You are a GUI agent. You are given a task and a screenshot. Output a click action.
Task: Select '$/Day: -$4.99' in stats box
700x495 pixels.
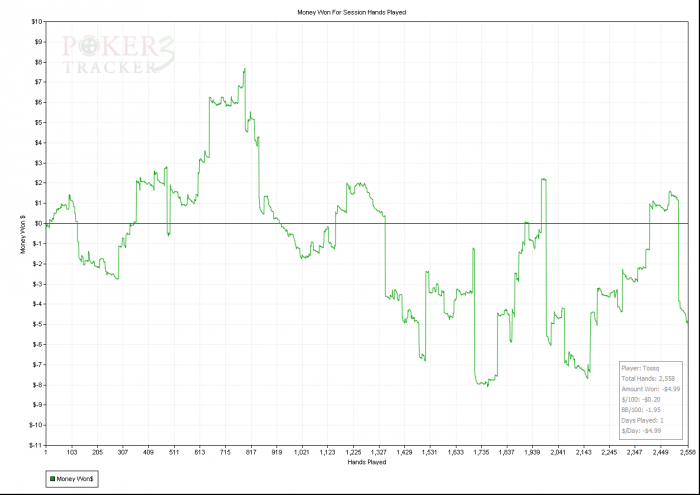641,431
